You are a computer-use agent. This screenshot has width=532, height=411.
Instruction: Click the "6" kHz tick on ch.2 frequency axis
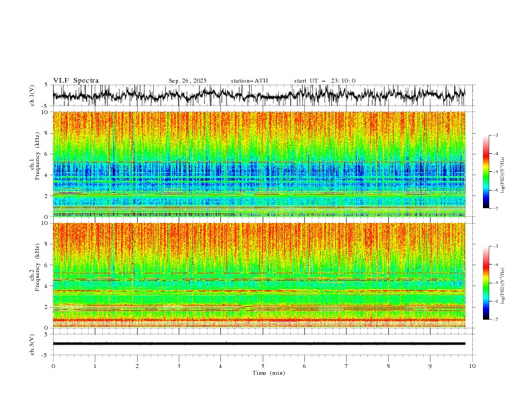47,265
